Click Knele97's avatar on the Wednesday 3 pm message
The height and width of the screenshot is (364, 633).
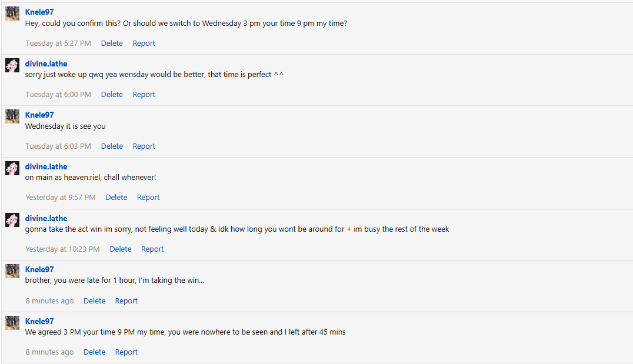point(12,14)
